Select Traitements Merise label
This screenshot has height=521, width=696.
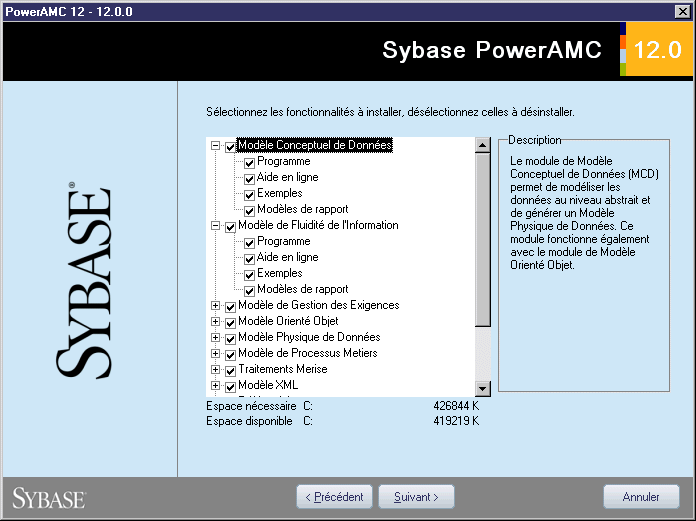[283, 369]
